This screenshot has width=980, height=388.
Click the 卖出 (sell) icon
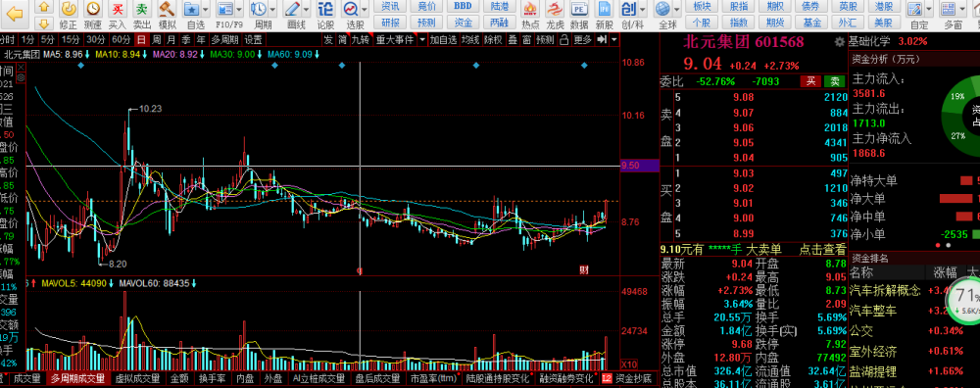(142, 10)
